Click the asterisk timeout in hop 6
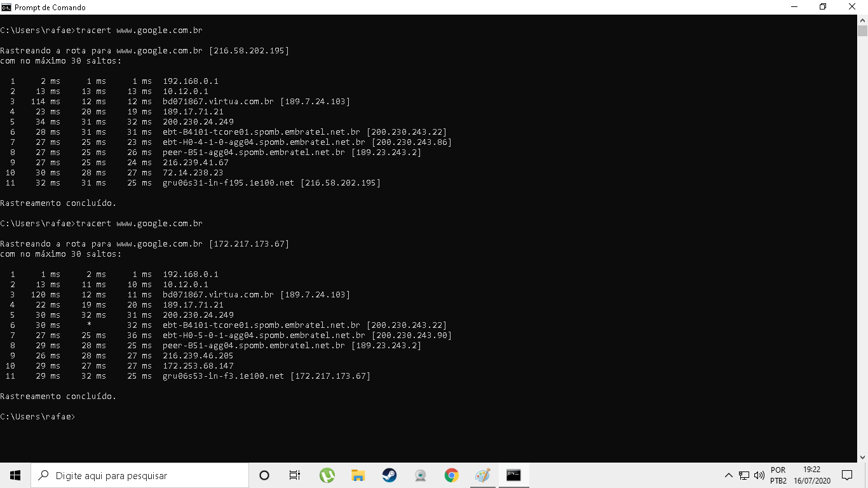 click(x=89, y=325)
